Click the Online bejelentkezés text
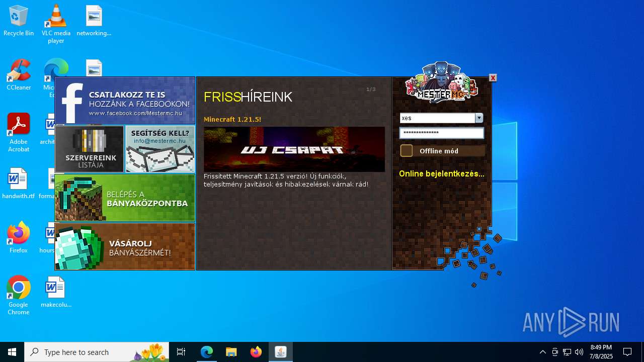The height and width of the screenshot is (362, 644). click(x=442, y=174)
